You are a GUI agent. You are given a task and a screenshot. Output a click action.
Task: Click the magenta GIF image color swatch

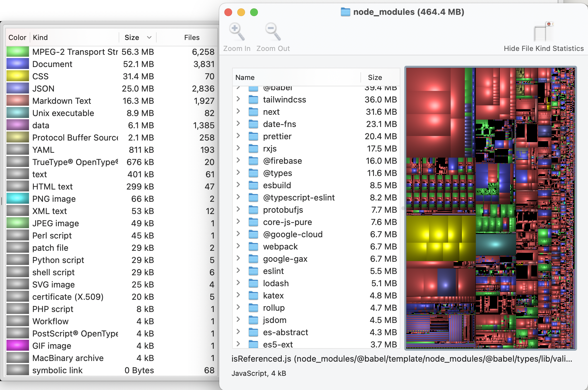pyautogui.click(x=17, y=346)
